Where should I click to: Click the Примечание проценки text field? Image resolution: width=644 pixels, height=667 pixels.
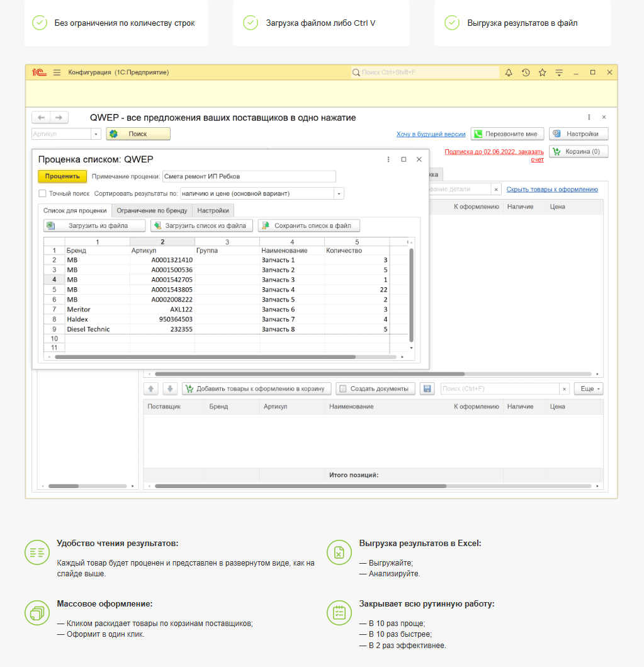point(249,176)
